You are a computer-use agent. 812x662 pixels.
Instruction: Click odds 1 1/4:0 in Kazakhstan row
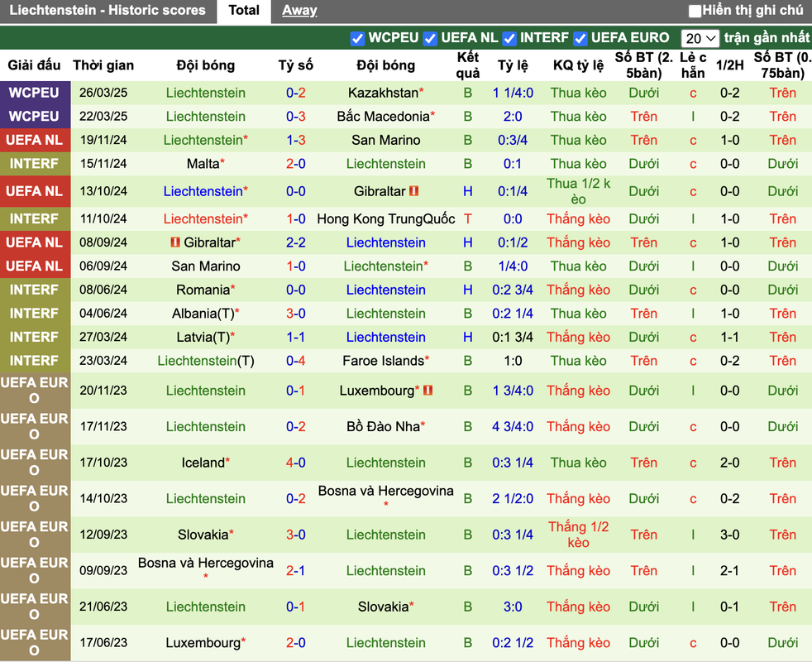tap(513, 93)
